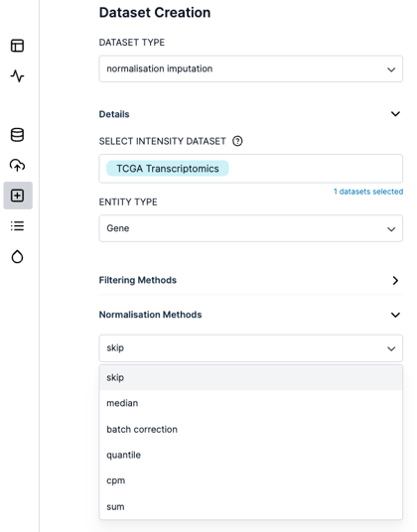The width and height of the screenshot is (417, 532).
Task: Open the Entity Type Gene dropdown
Action: [x=251, y=228]
